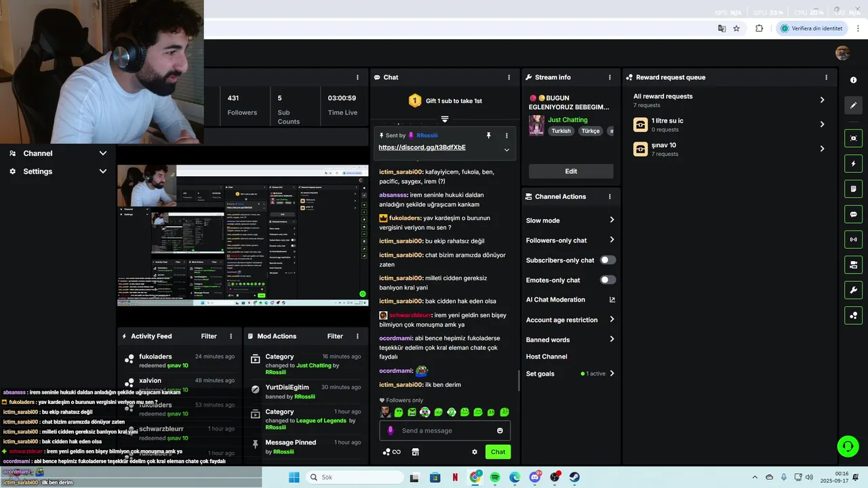
Task: Open pinned message three-dot options
Action: 507,136
